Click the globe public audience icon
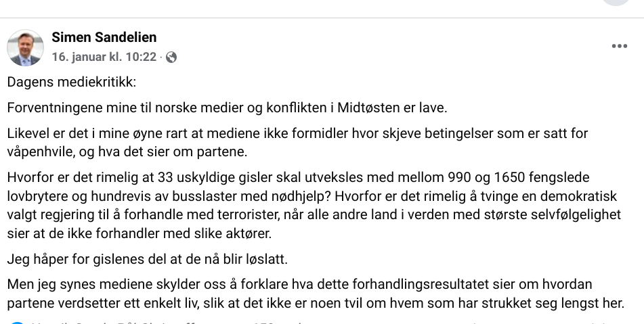This screenshot has height=324, width=644. pyautogui.click(x=171, y=57)
